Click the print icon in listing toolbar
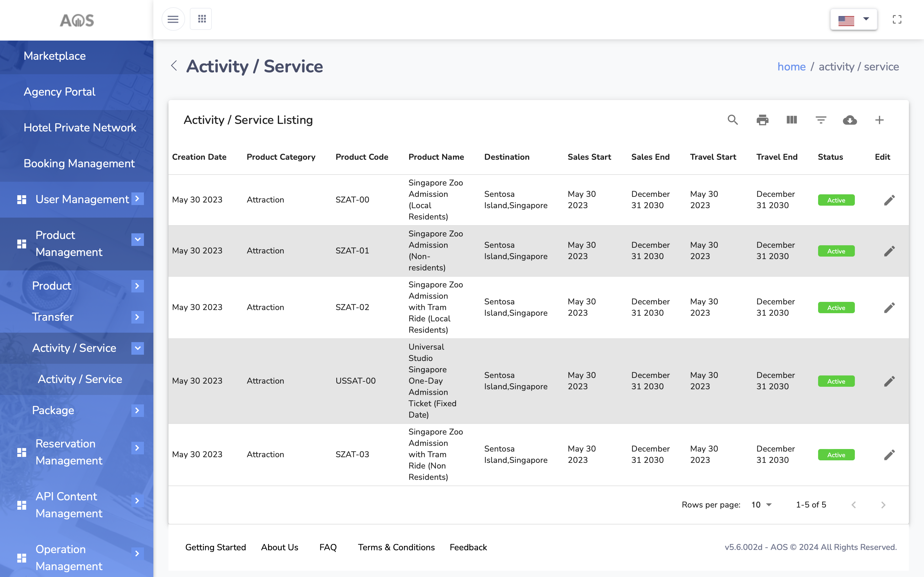The height and width of the screenshot is (577, 924). coord(762,120)
